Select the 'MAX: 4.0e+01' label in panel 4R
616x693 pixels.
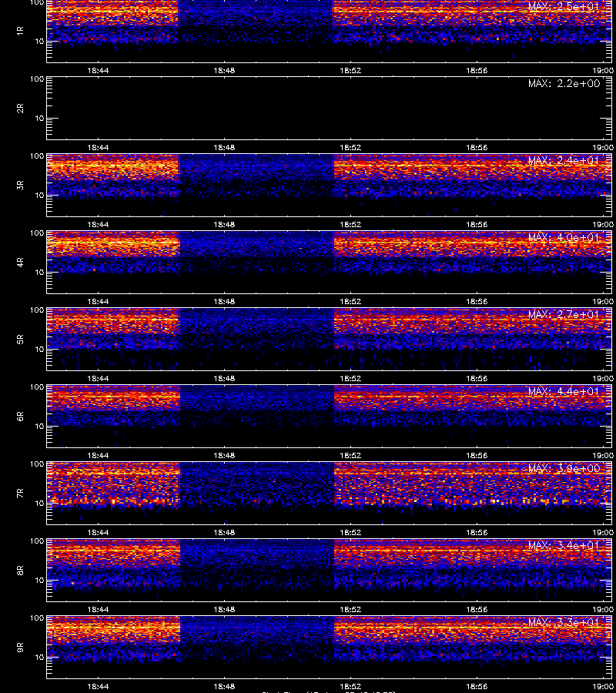point(564,237)
